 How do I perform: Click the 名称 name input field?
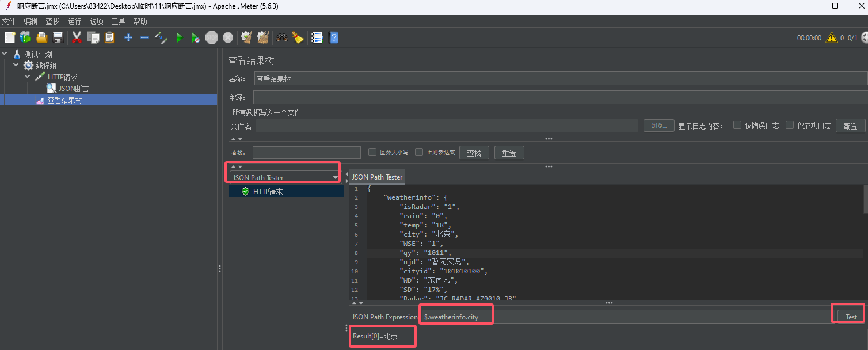click(561, 79)
